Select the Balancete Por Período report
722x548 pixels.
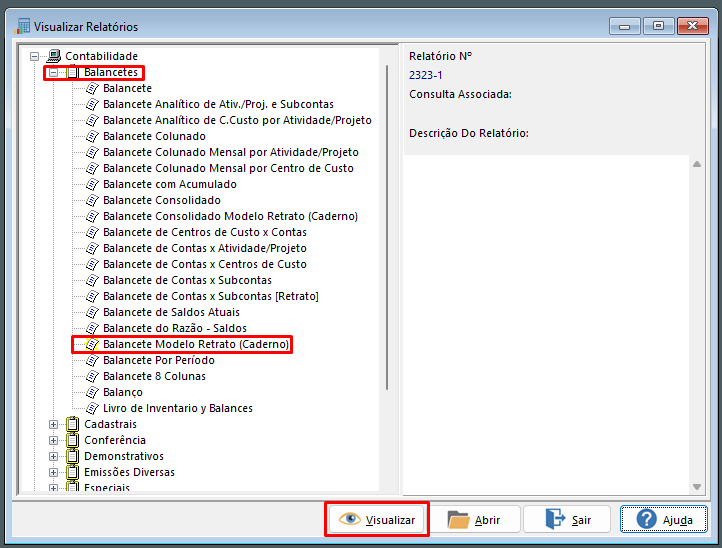159,360
